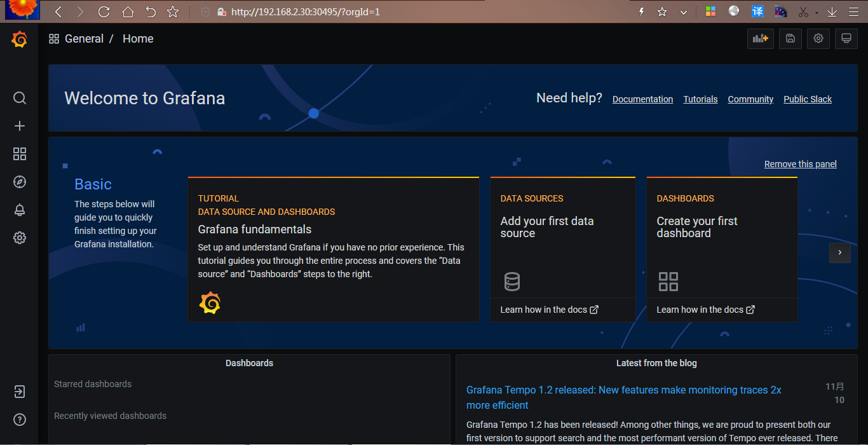Toggle Cycle view mode monitor icon
The width and height of the screenshot is (868, 445).
coord(846,39)
